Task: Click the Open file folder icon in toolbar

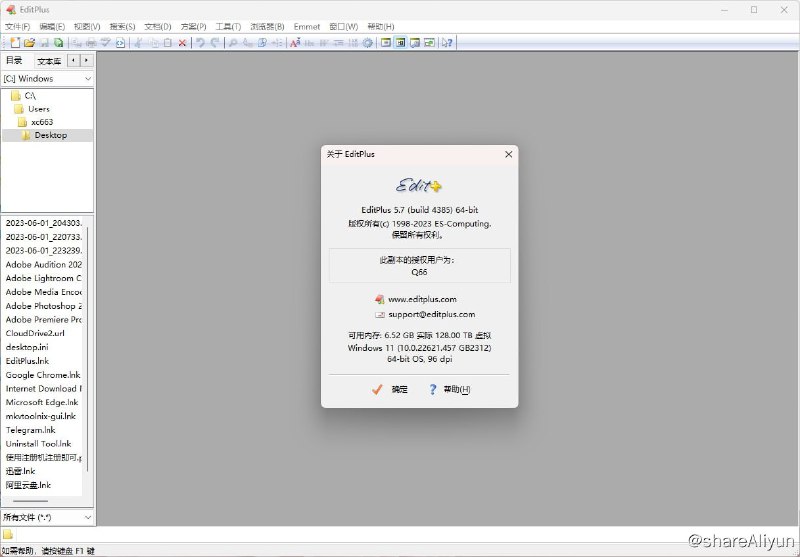Action: (x=29, y=43)
